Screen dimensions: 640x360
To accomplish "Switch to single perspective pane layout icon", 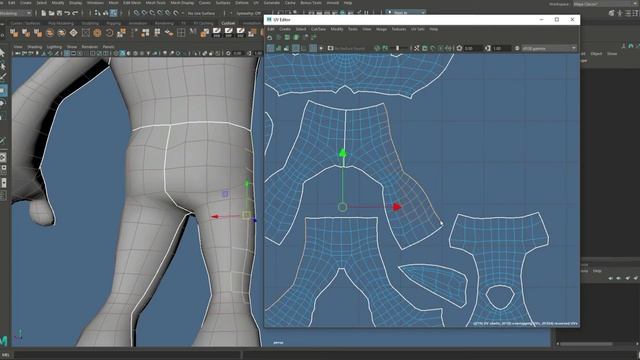I will coord(2,157).
